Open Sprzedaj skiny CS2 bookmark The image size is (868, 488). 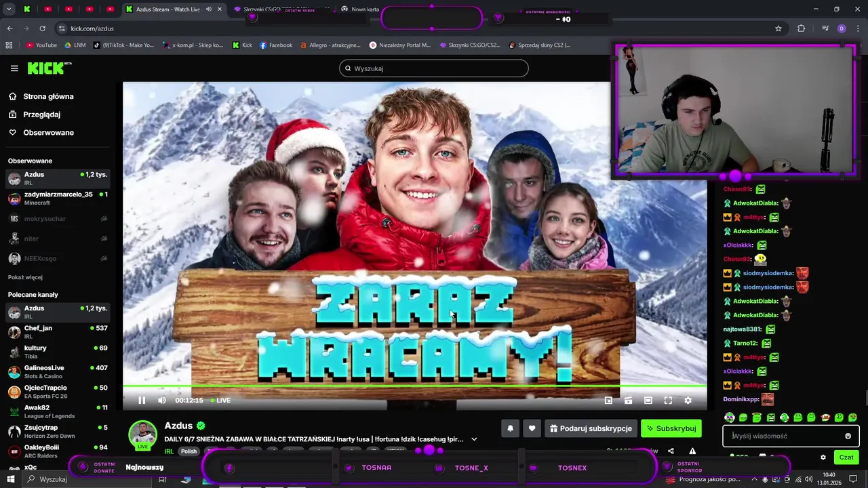[539, 45]
